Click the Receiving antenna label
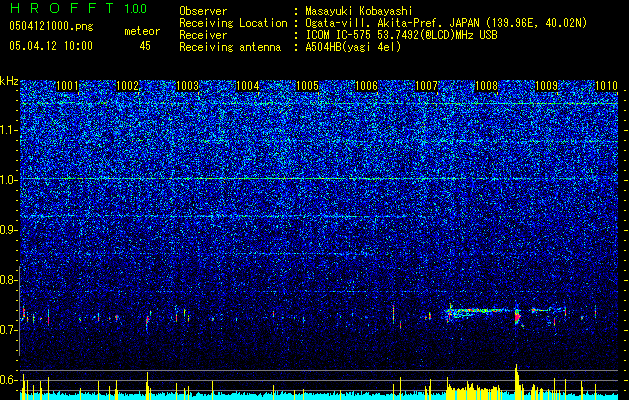Viewport: 629px width, 400px height. 230,47
